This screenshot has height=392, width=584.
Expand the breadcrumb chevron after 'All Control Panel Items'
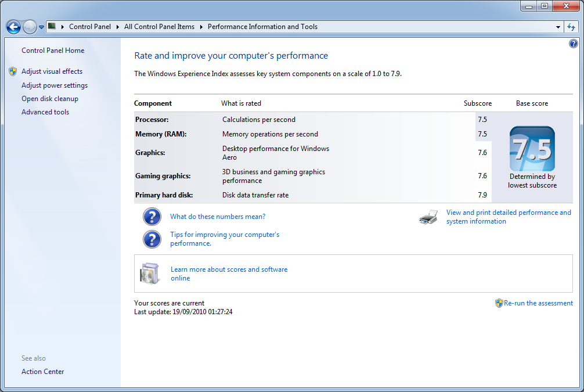click(203, 26)
